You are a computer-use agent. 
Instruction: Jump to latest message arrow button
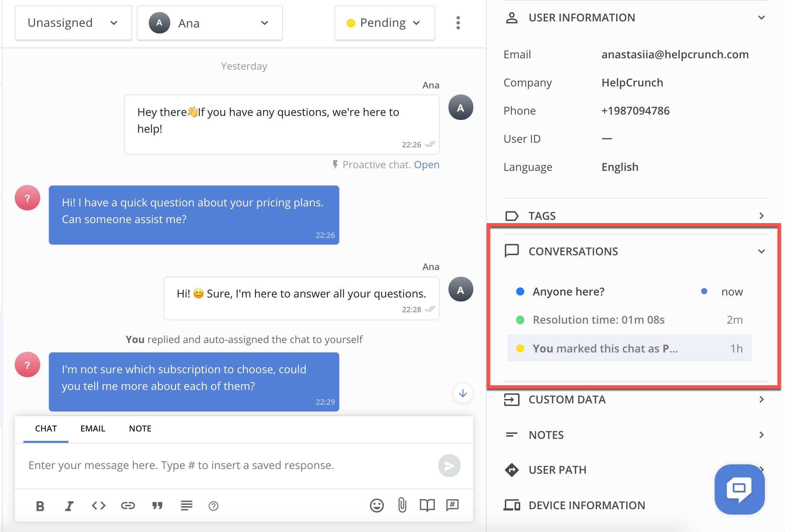pos(463,393)
